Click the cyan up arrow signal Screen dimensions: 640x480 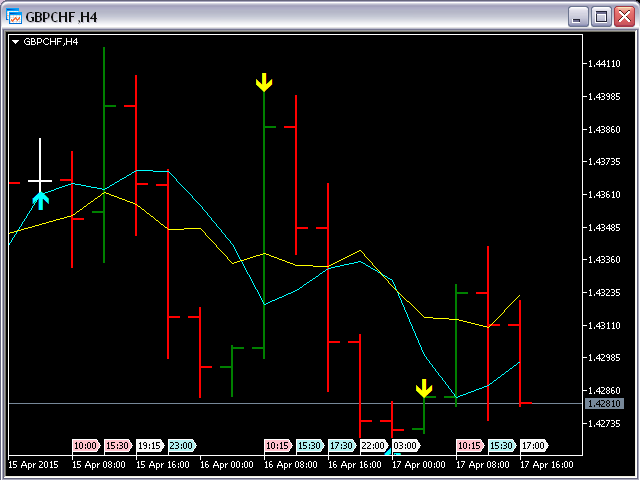coord(40,201)
